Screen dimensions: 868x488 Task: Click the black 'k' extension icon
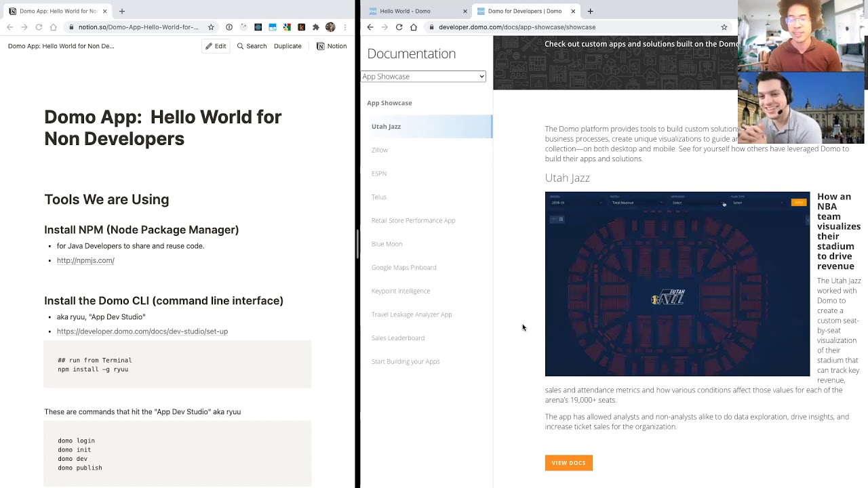point(301,27)
